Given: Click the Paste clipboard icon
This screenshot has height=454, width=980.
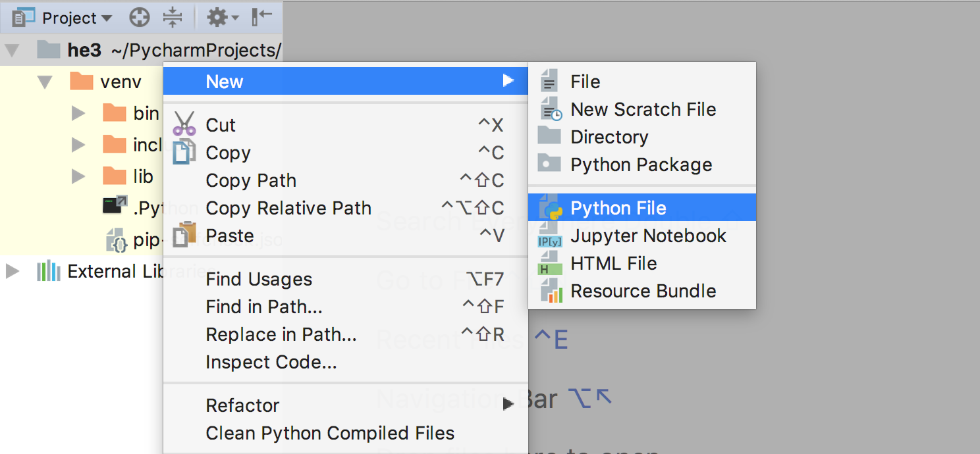Looking at the screenshot, I should point(184,235).
